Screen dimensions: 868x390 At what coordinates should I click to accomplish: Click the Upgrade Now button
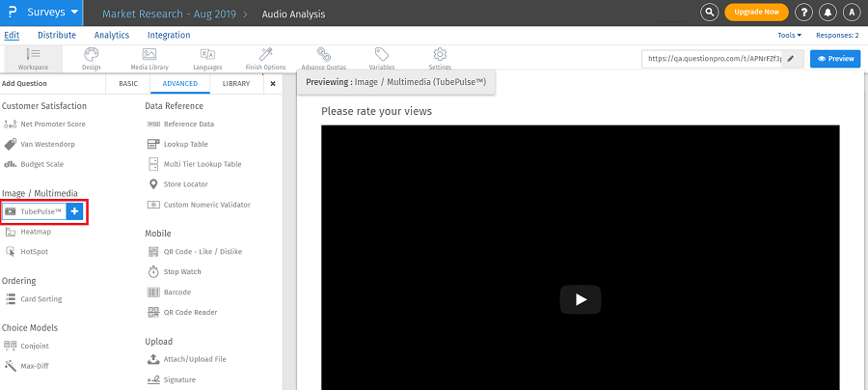click(x=755, y=13)
